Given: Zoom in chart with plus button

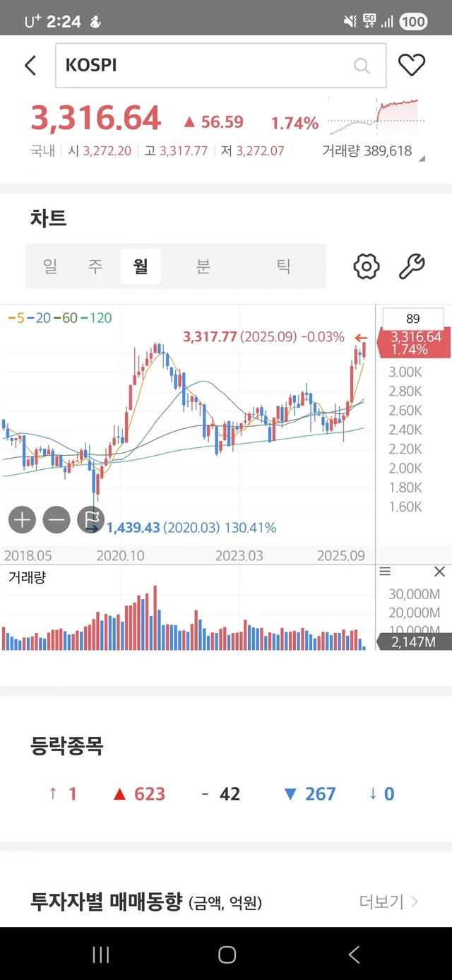Looking at the screenshot, I should pyautogui.click(x=22, y=521).
